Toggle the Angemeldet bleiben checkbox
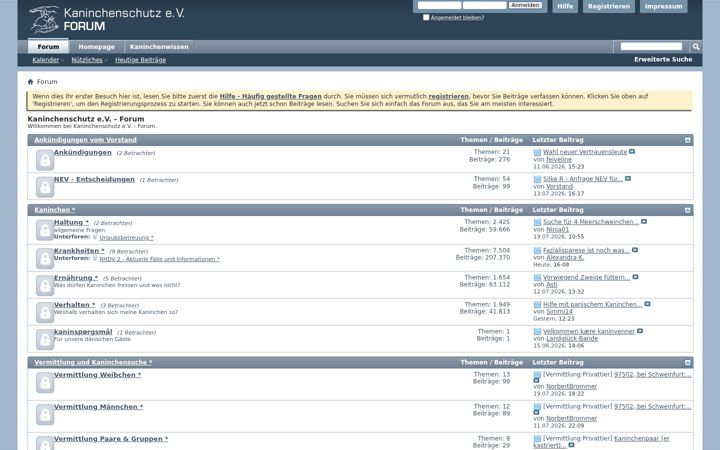Viewport: 720px width, 450px height. pos(426,17)
